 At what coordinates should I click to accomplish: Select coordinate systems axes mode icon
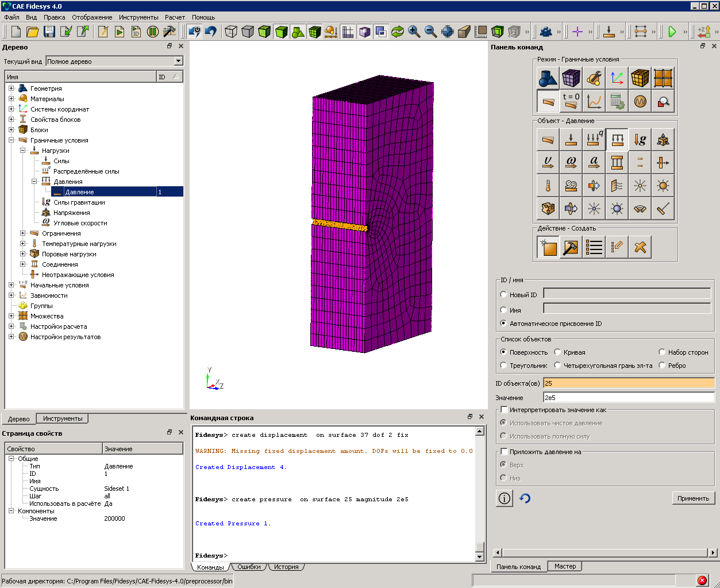pyautogui.click(x=617, y=78)
